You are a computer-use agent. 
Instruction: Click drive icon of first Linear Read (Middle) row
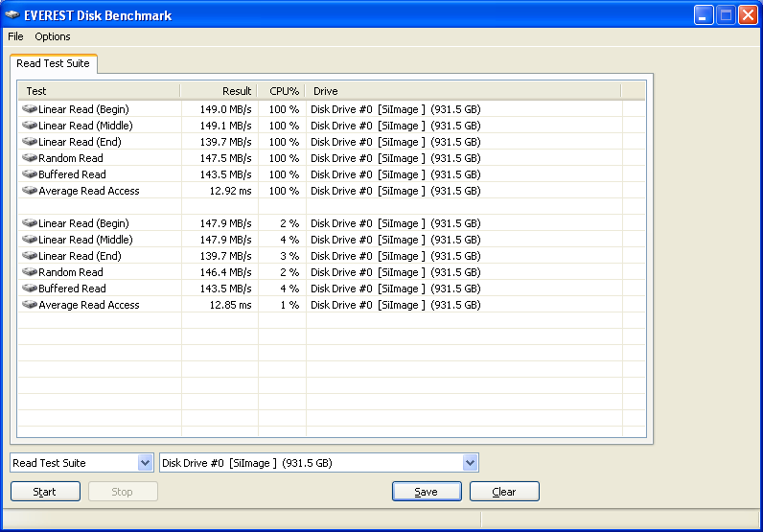pos(30,126)
